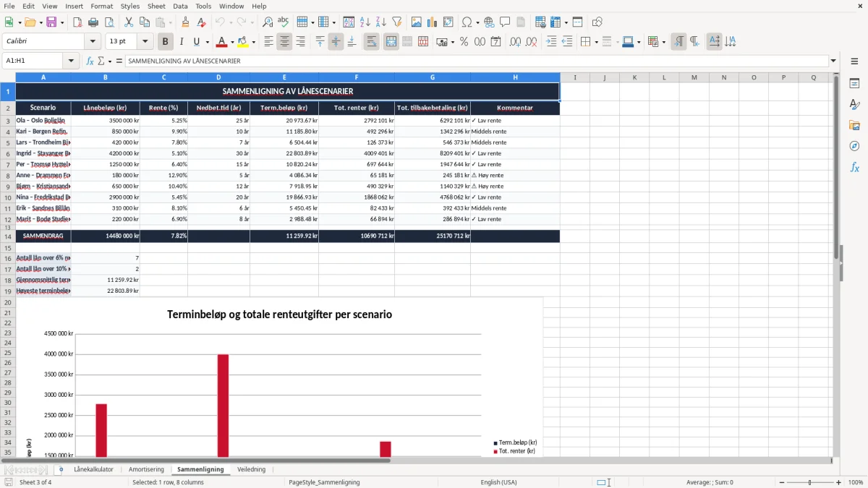Click the Insert Hyperlink icon
This screenshot has width=868, height=488.
click(x=490, y=22)
